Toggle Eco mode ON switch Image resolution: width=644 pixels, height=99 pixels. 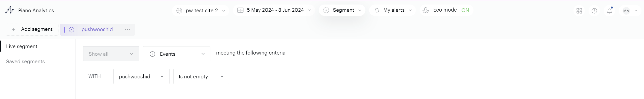(465, 10)
